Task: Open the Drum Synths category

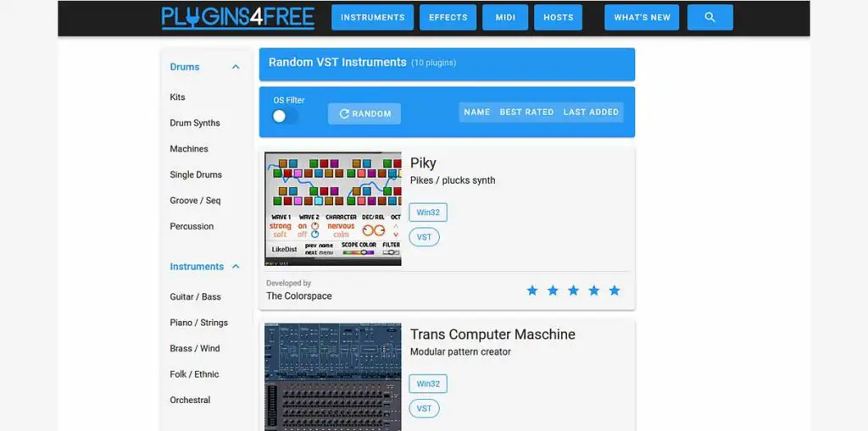Action: 195,123
